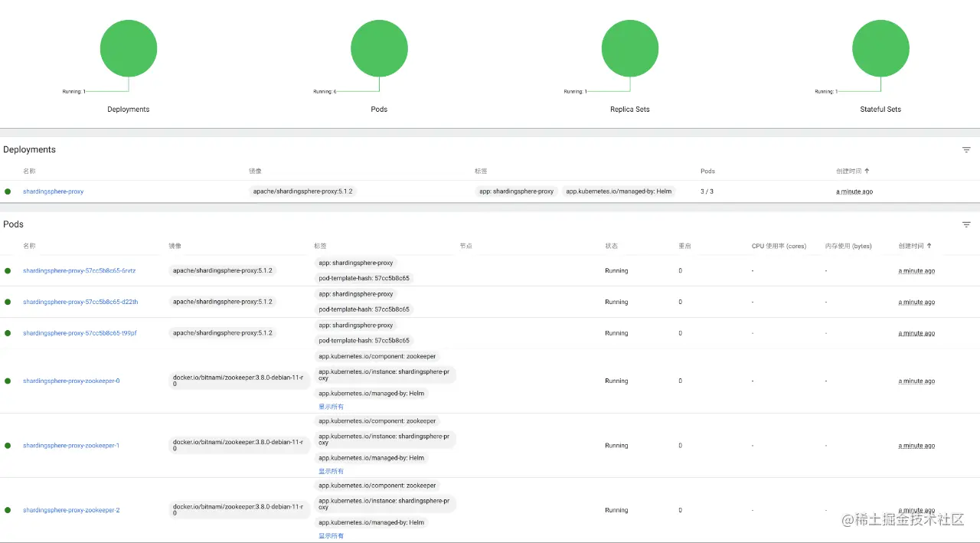Click 'Running: 6' label on Pods chart
Viewport: 980px width, 543px height.
coord(325,92)
